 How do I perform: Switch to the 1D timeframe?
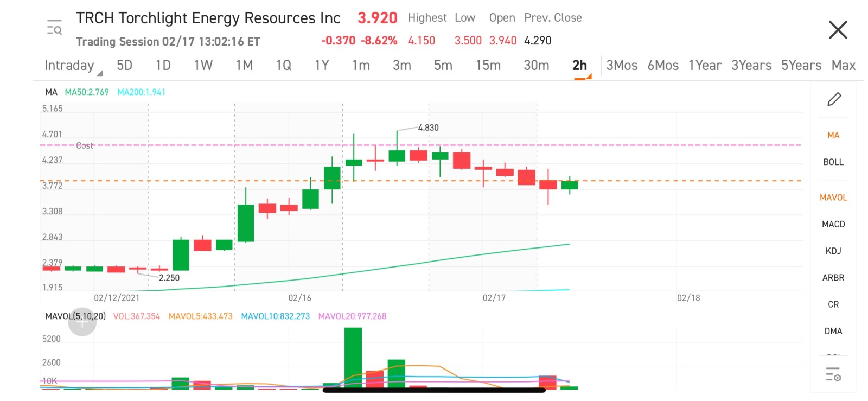[163, 66]
